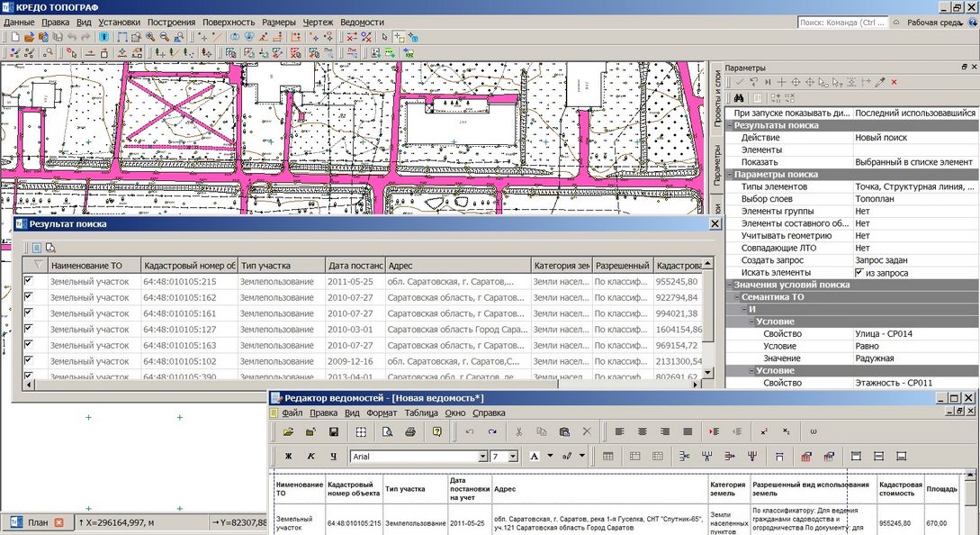Screen dimensions: 980x535
Task: Click the zoom in magnifier icon in main toolbar
Action: pyautogui.click(x=151, y=37)
